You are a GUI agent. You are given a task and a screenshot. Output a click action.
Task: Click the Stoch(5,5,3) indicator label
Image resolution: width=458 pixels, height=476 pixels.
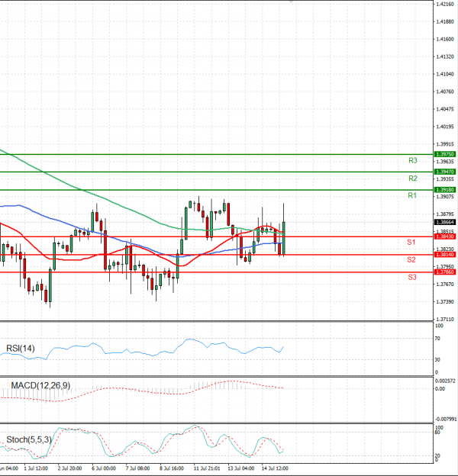pyautogui.click(x=29, y=439)
